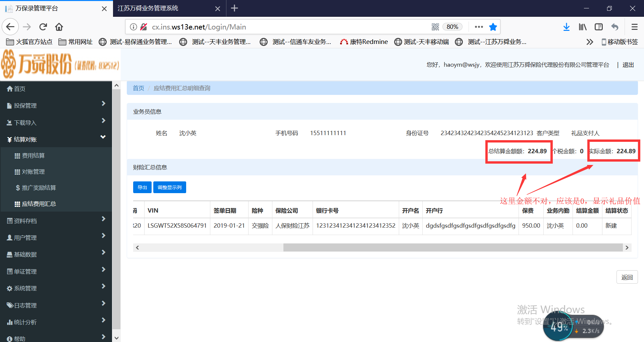This screenshot has height=342, width=644.
Task: Open the QR code generator icon
Action: pos(435,27)
